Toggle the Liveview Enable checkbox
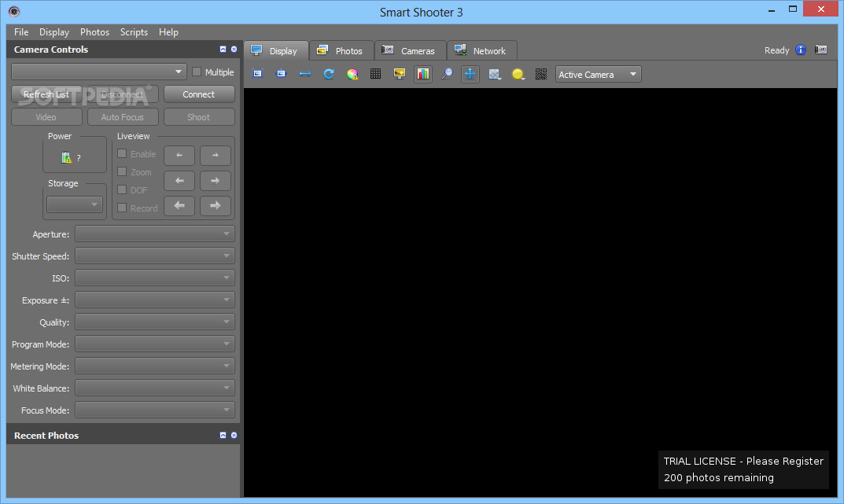 tap(122, 154)
